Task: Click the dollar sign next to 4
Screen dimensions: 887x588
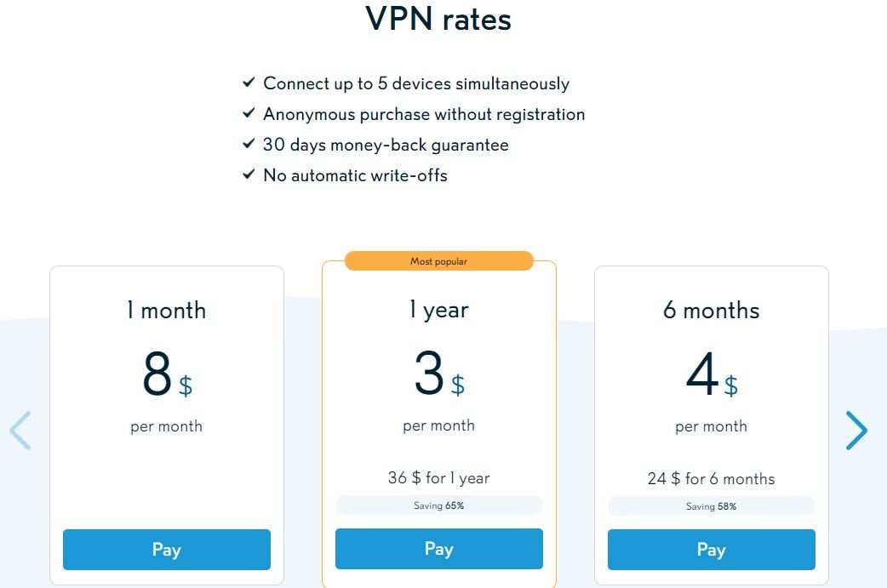Action: tap(730, 387)
